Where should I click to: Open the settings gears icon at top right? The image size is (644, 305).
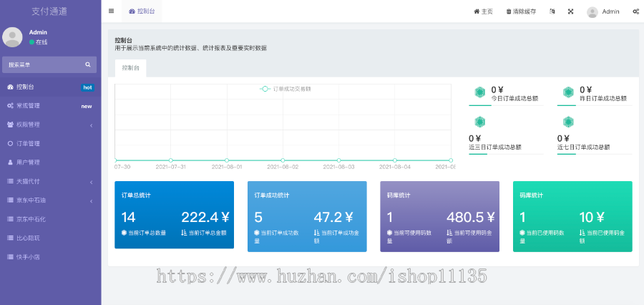pos(635,11)
